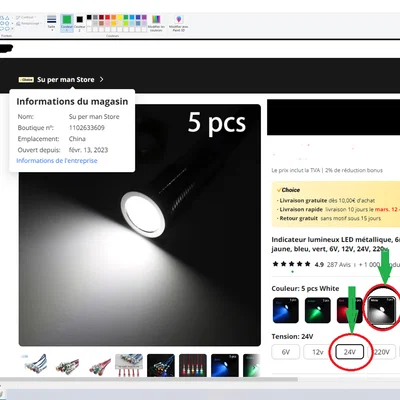
Task: Open fifth gallery thumbnail with multicolor lit LEDs
Action: (x=161, y=365)
